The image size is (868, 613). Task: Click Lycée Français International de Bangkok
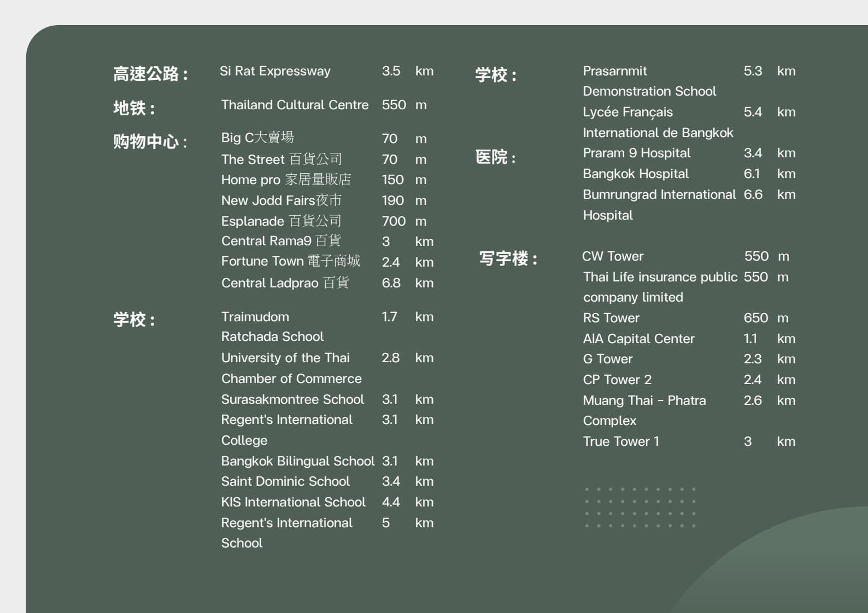(x=658, y=122)
